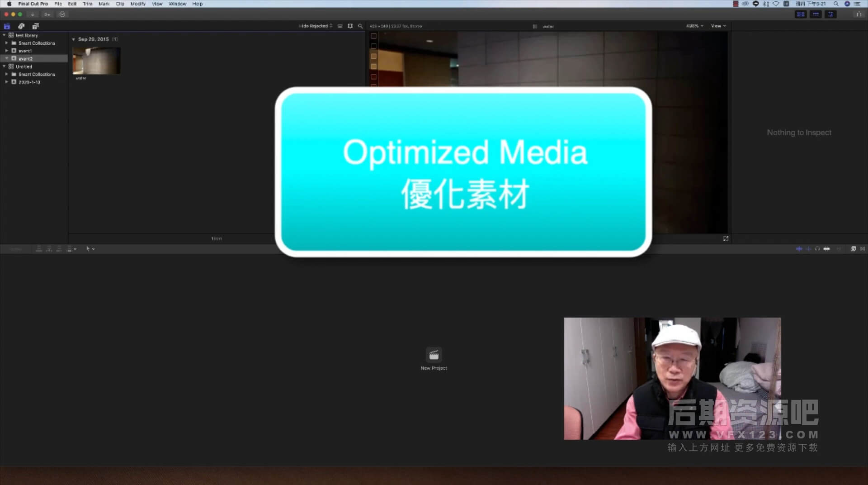This screenshot has height=485, width=868.
Task: Open the Window menu
Action: click(x=177, y=4)
